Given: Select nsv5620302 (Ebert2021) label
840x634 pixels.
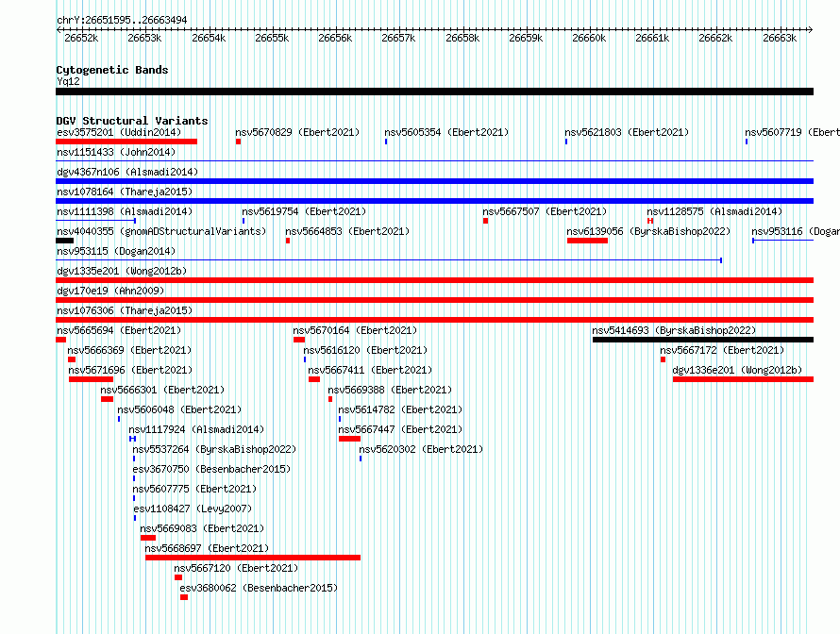Looking at the screenshot, I should coord(421,449).
